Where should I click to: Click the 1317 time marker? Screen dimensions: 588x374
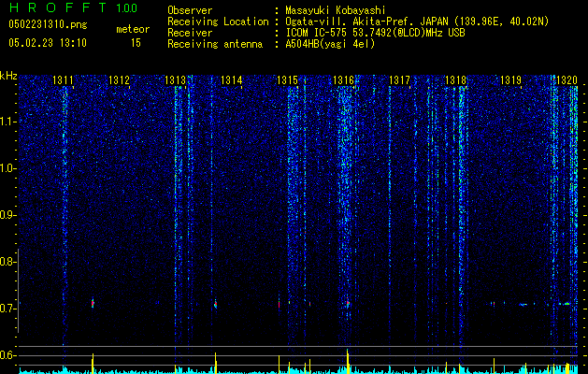[400, 79]
